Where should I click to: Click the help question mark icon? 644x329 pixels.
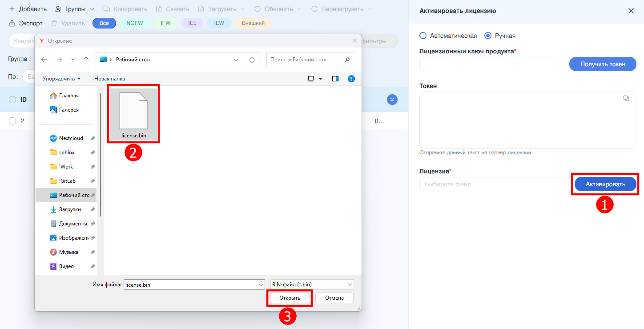(351, 79)
